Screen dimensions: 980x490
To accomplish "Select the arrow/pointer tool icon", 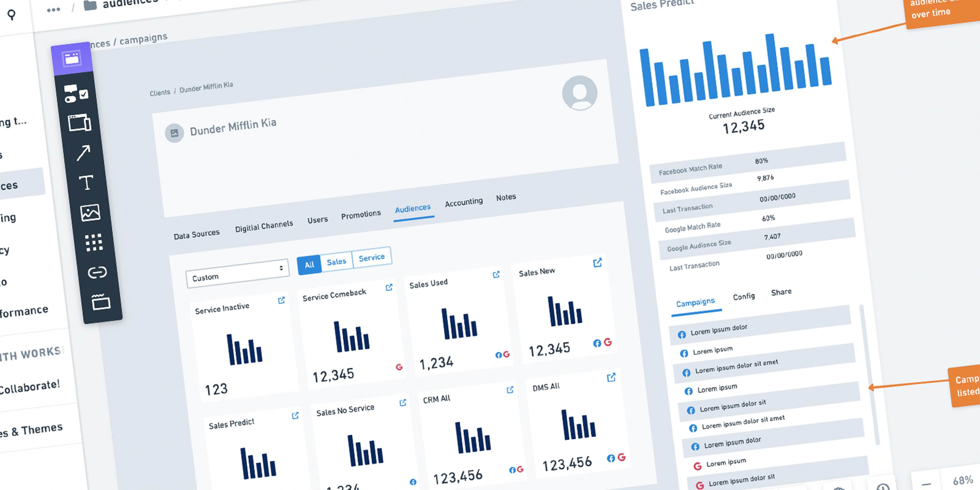I will (x=82, y=152).
